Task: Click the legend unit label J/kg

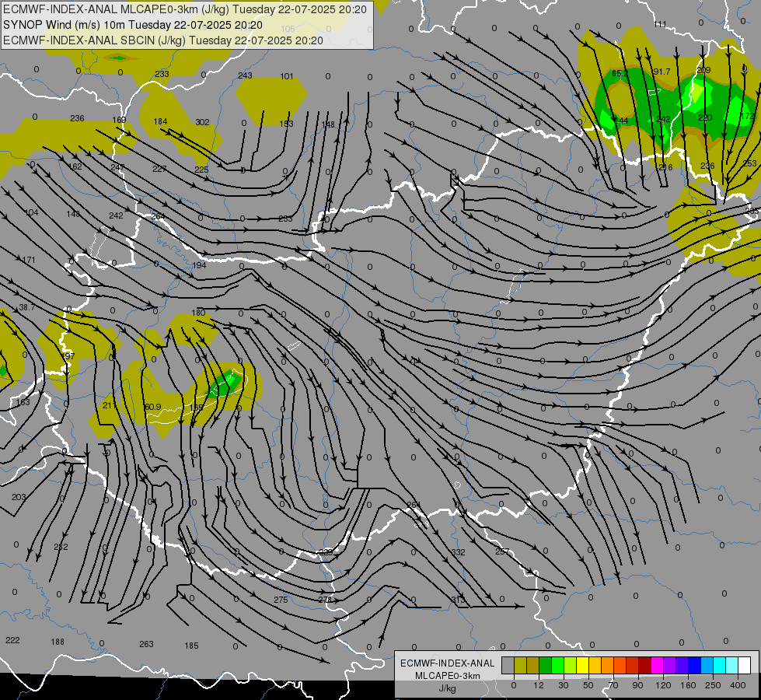Action: pyautogui.click(x=448, y=688)
